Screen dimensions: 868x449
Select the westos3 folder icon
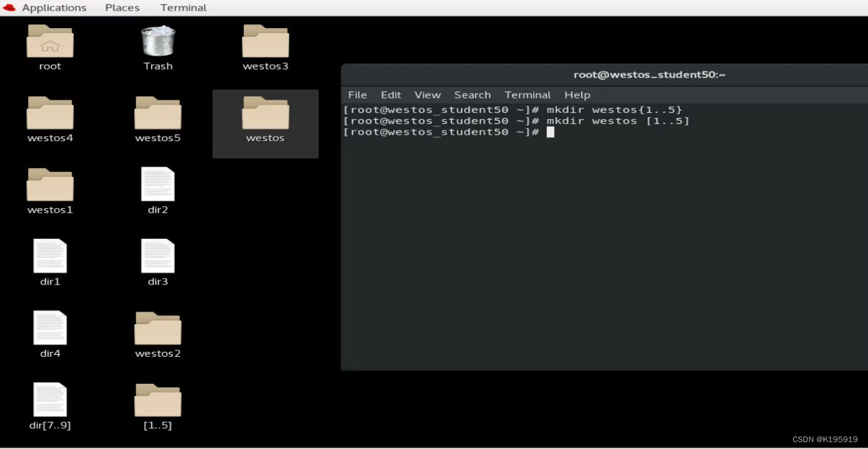(266, 41)
